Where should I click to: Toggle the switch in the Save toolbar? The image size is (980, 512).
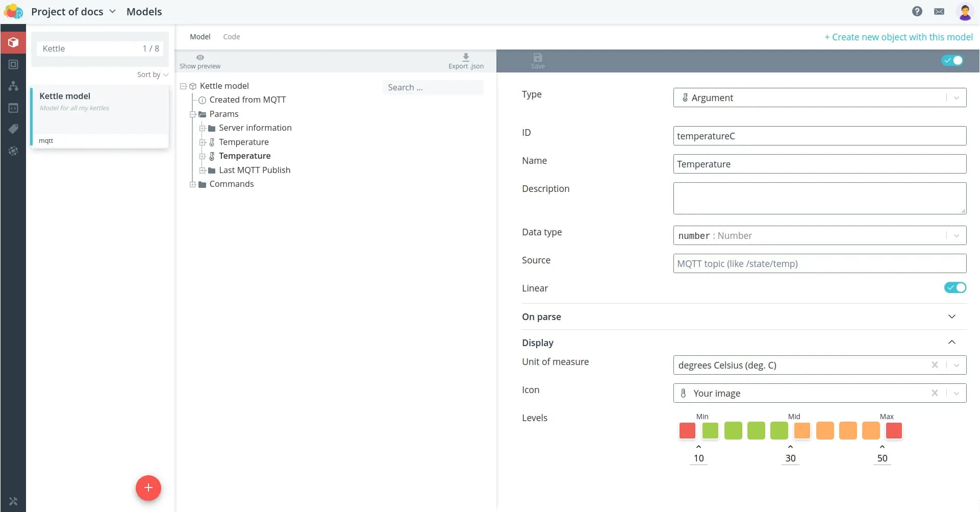pos(952,60)
